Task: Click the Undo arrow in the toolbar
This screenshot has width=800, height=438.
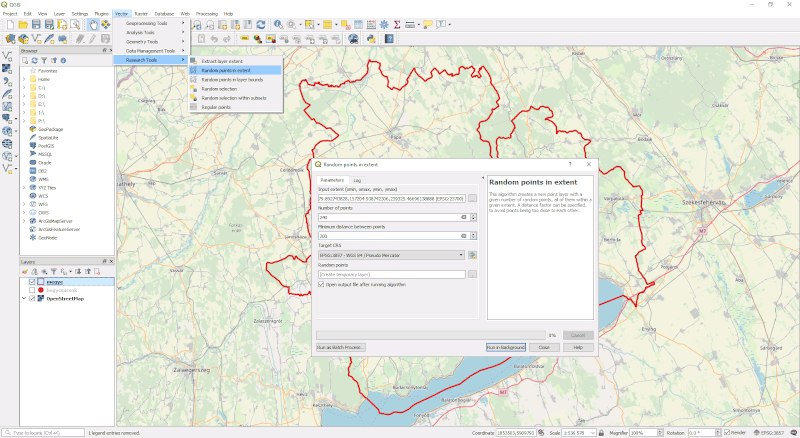Action: click(214, 39)
